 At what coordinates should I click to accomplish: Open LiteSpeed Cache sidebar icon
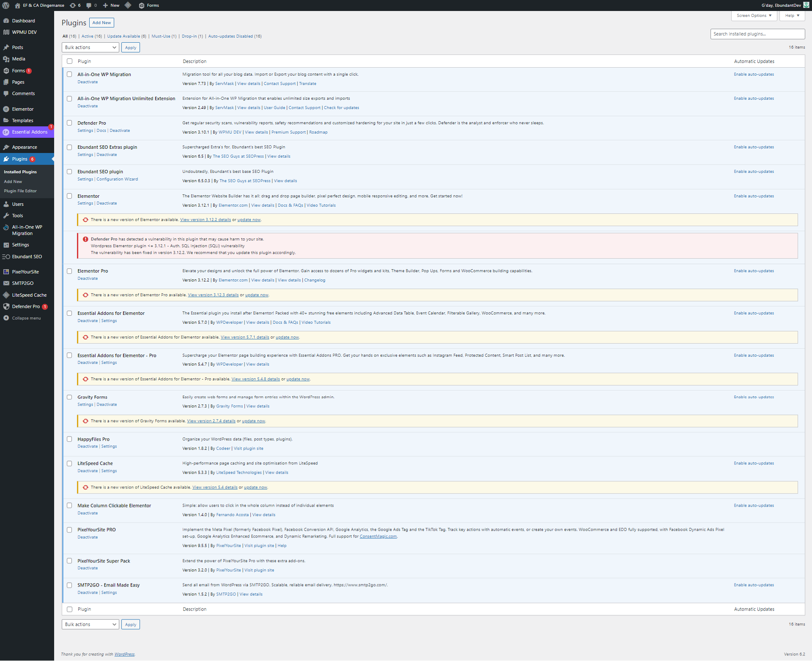[6, 295]
